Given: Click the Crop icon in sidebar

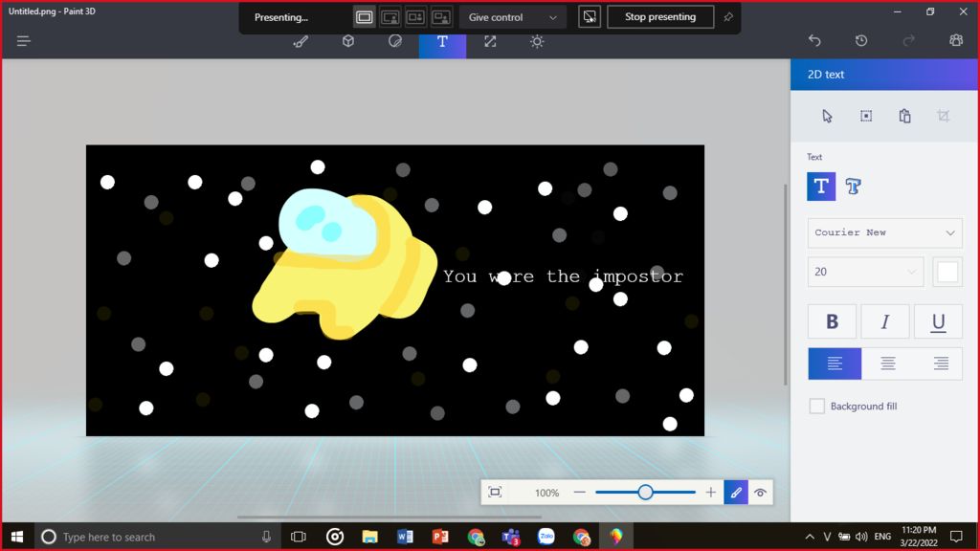Looking at the screenshot, I should click(943, 116).
